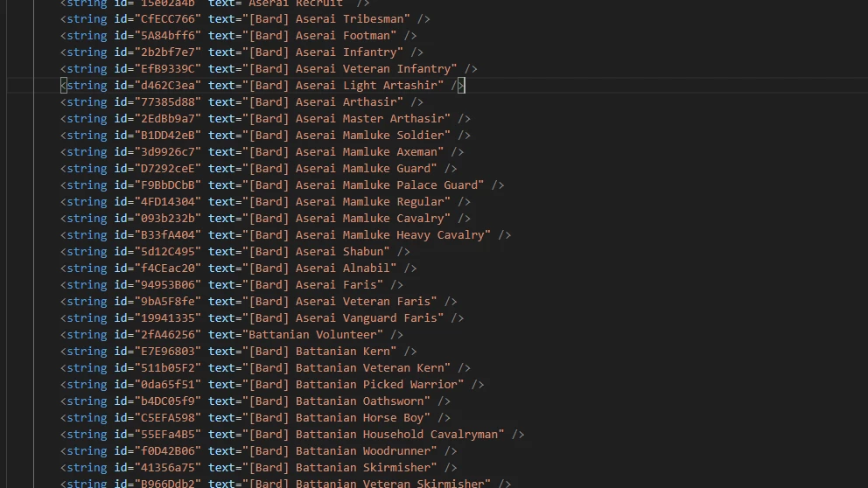Click id value "2fA46256"
Screen dimensions: 868x488
click(168, 334)
